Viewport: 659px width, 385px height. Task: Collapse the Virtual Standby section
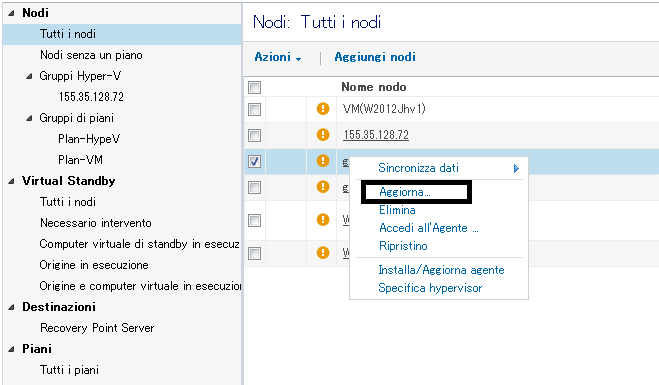(11, 182)
